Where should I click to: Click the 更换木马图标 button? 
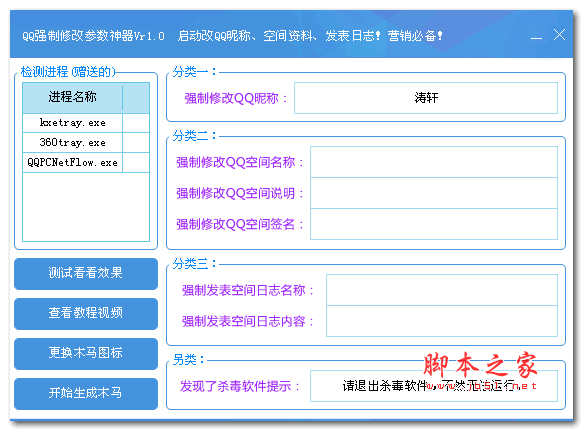[x=86, y=354]
